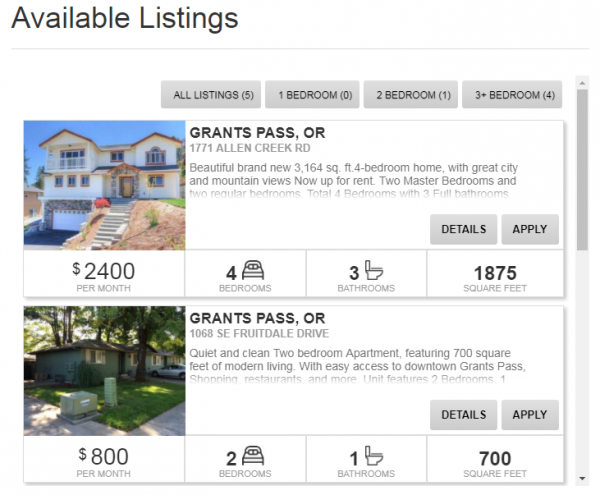This screenshot has width=600, height=495.
Task: Click the toilet icon in the Fruitdale listing
Action: [x=374, y=457]
